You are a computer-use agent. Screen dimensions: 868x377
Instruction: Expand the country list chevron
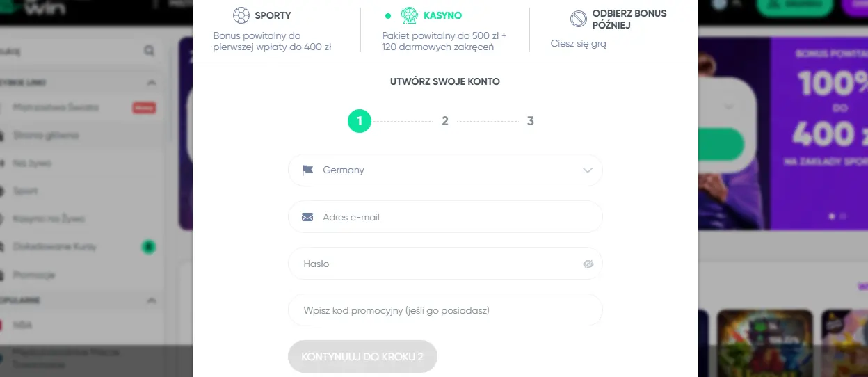tap(588, 170)
